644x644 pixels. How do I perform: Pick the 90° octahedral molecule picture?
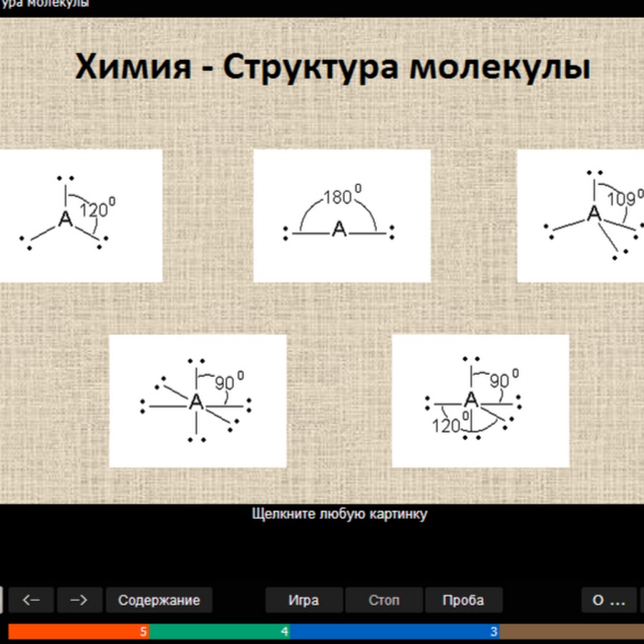197,401
